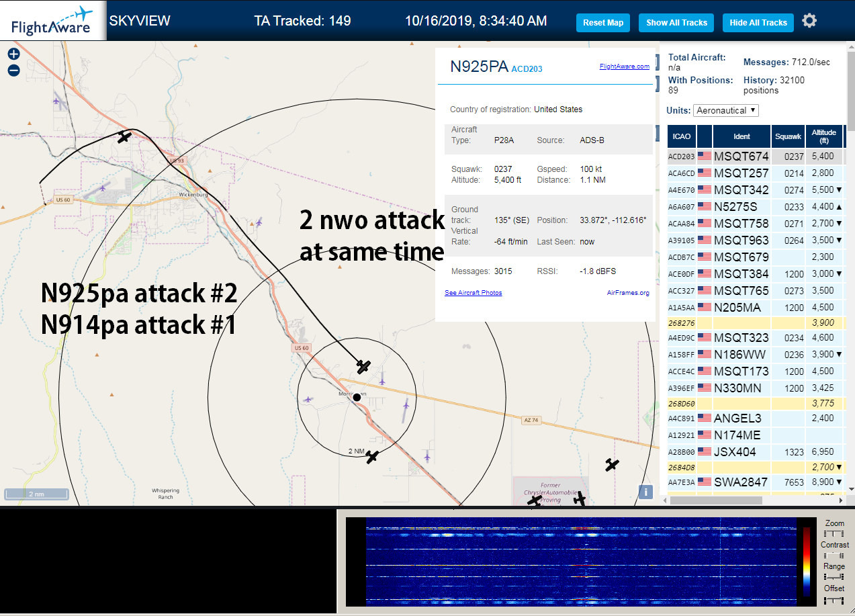
Task: Click the FlightAware logo
Action: 52,21
